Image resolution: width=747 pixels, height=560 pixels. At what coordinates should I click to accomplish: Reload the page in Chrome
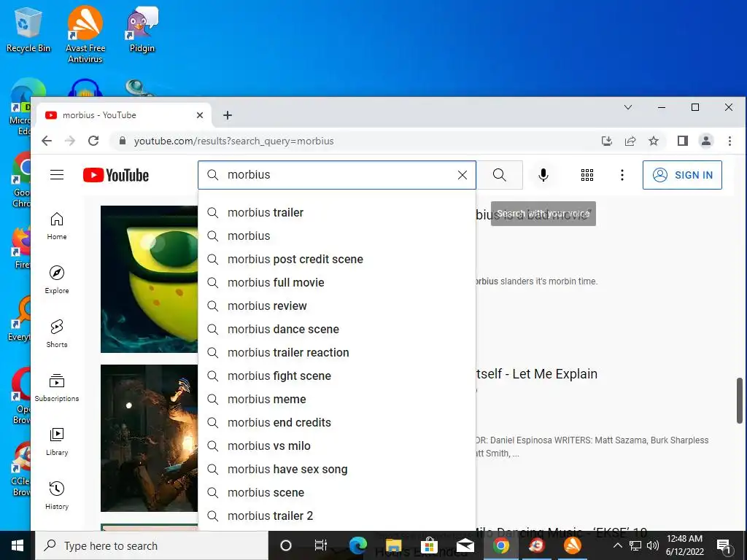coord(93,141)
